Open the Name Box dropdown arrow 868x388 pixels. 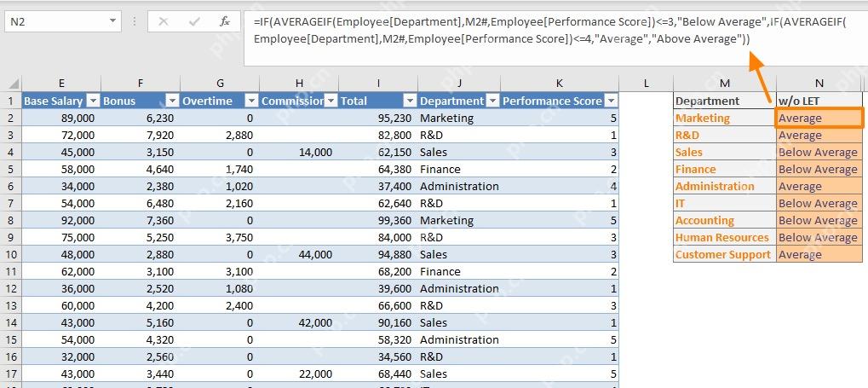113,21
